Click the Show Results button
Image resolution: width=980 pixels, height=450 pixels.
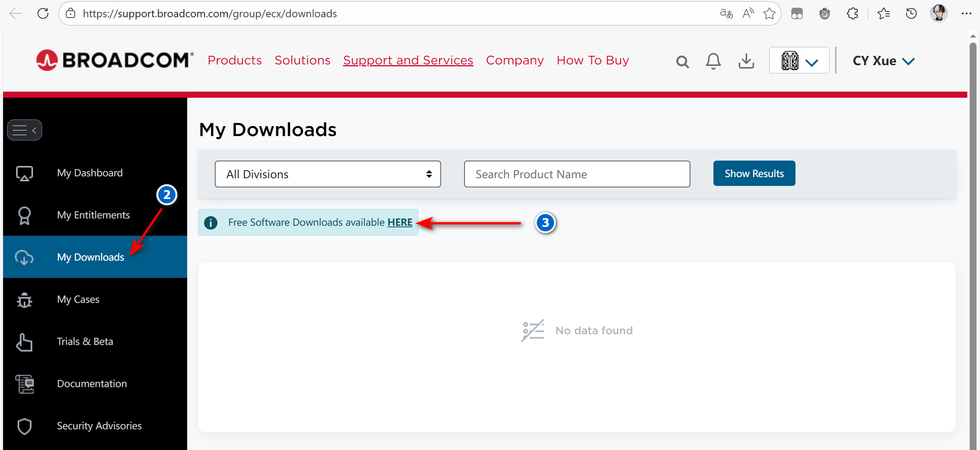pyautogui.click(x=754, y=173)
